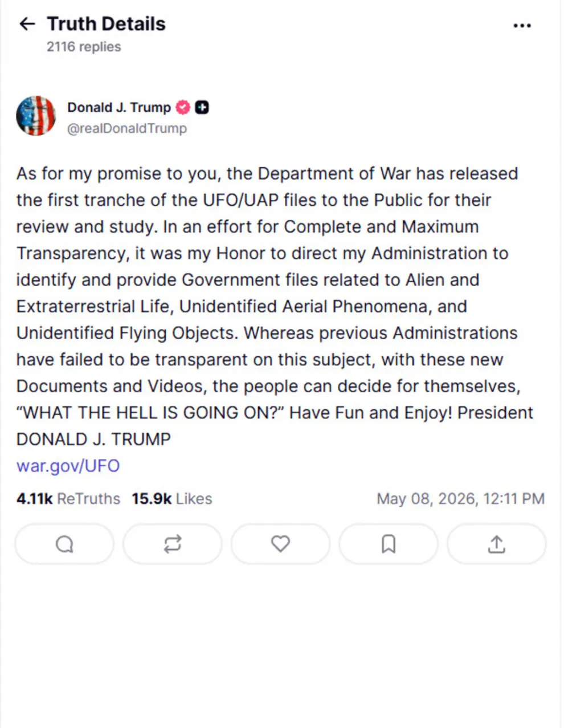Share the post via the upload icon
Image resolution: width=564 pixels, height=728 pixels.
click(497, 544)
